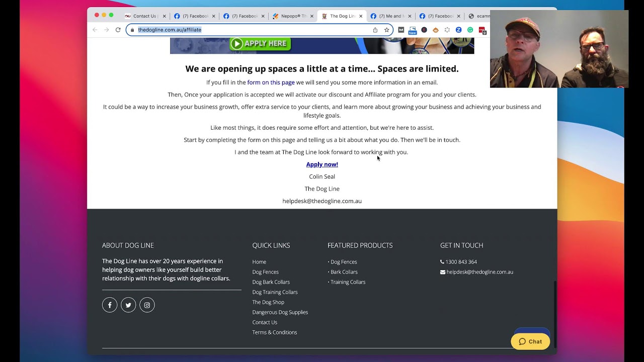Open the yellow Chat button

point(530,341)
